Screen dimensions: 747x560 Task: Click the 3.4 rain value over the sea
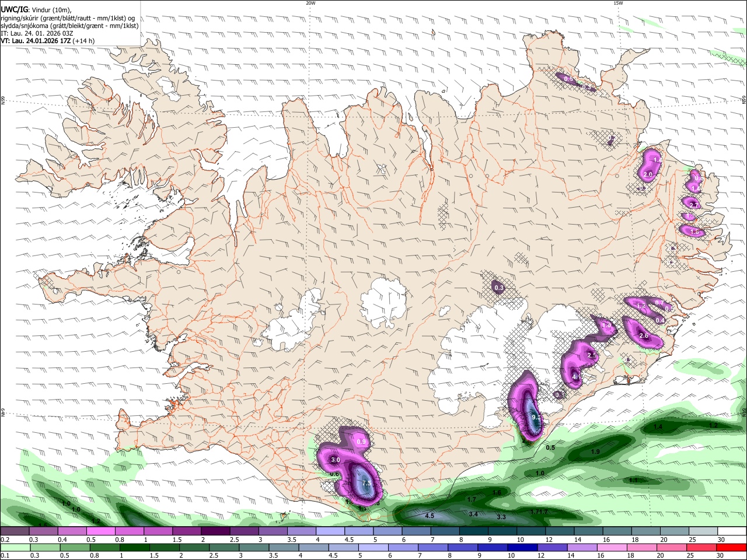pos(473,514)
